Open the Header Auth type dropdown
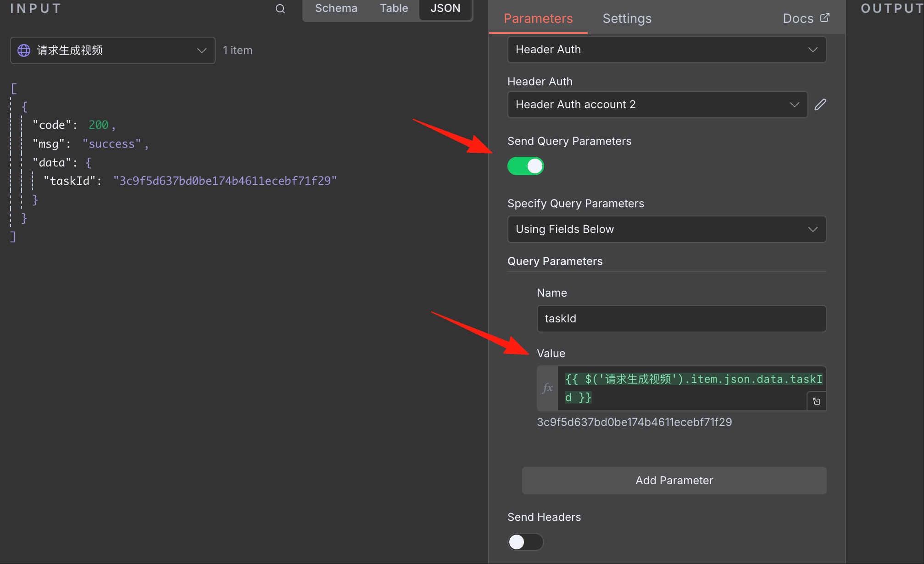 coord(667,50)
